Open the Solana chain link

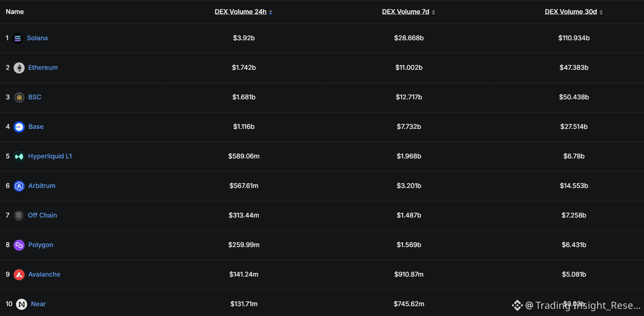[x=37, y=38]
